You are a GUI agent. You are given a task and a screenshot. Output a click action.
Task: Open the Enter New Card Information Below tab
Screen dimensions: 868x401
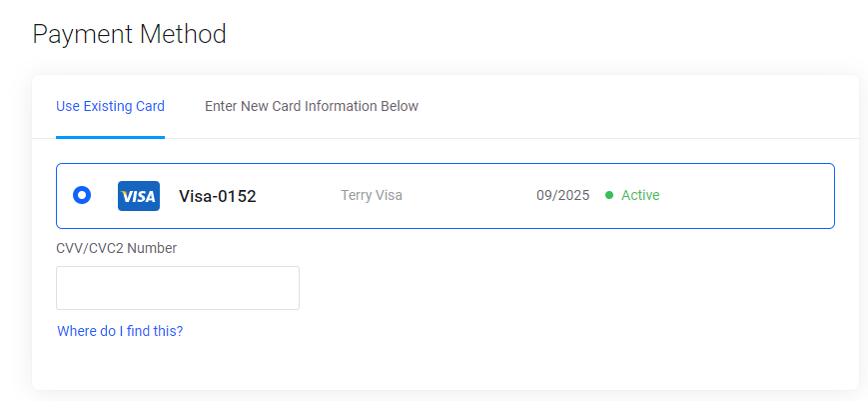coord(312,106)
